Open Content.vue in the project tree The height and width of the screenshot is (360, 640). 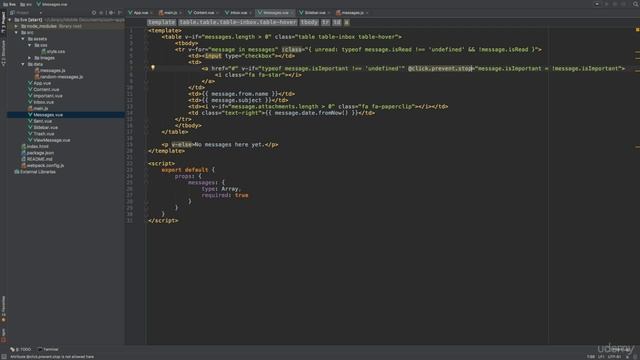click(43, 89)
